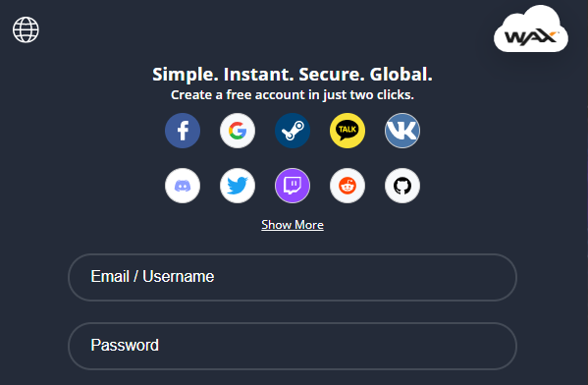The image size is (588, 385).
Task: Use the Twitter bird login icon
Action: (238, 186)
